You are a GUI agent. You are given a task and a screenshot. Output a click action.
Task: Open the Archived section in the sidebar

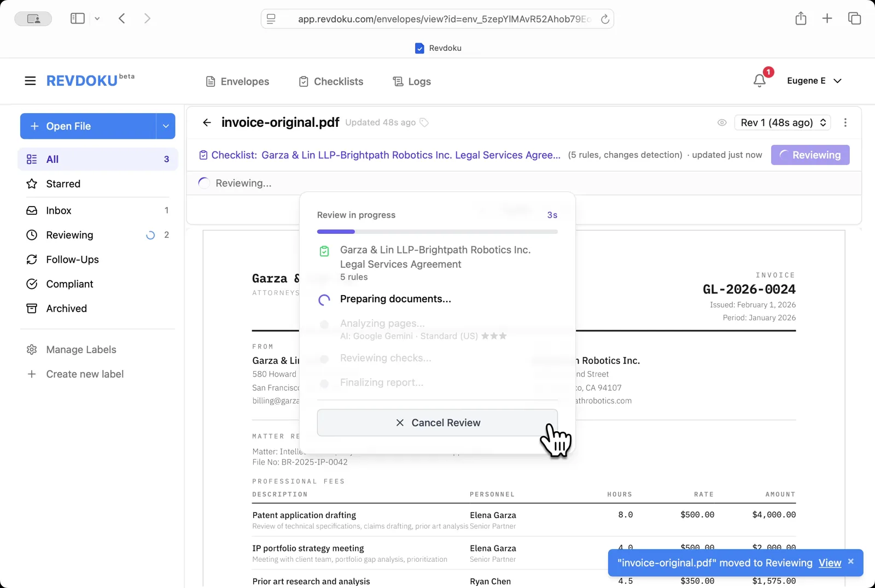[x=66, y=308]
